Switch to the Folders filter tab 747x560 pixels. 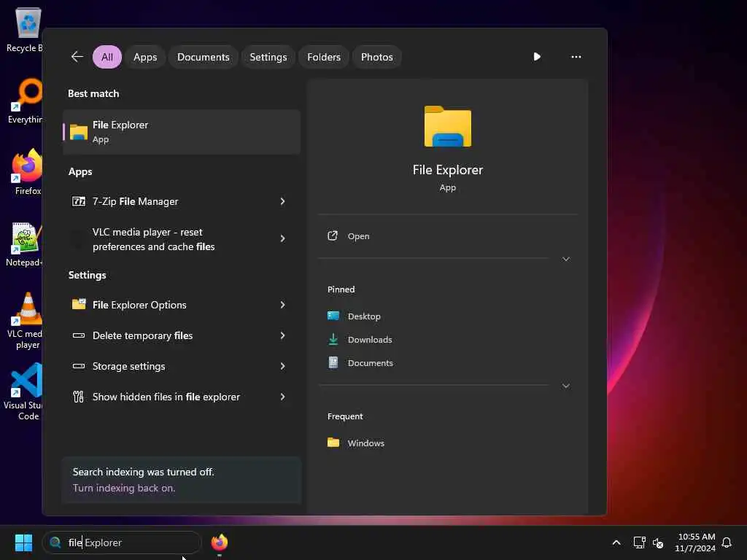tap(324, 57)
